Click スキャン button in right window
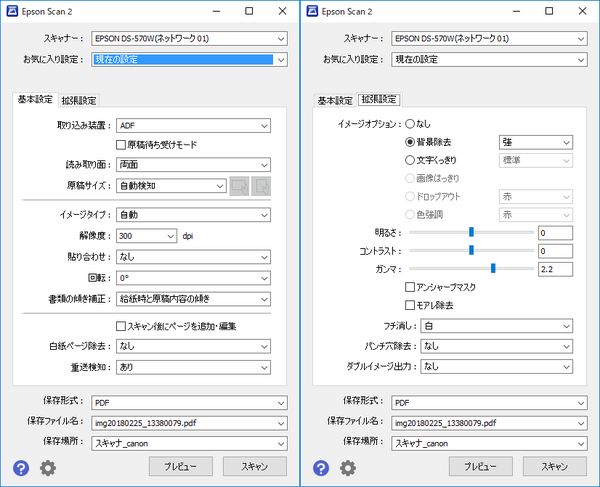The height and width of the screenshot is (487, 600). coord(555,466)
